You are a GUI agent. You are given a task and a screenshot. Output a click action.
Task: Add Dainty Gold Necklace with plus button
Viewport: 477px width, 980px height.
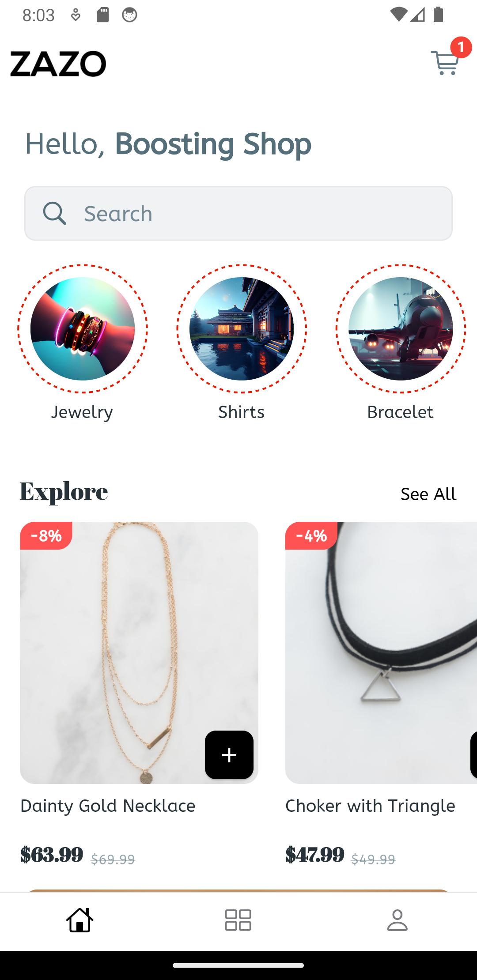[x=229, y=755]
